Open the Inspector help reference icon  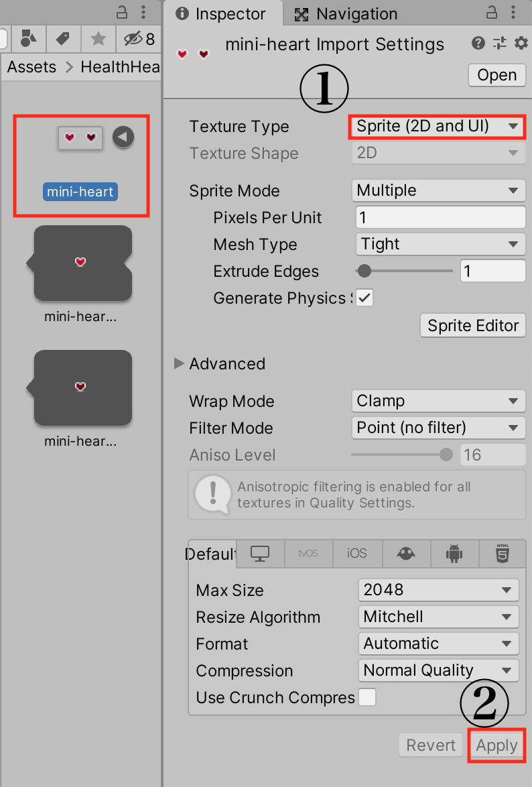point(478,44)
